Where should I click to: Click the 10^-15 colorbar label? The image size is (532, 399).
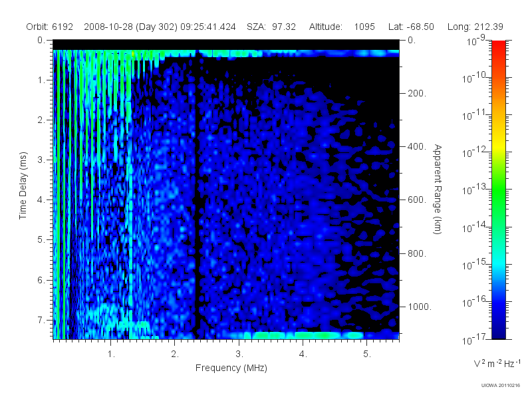[475, 264]
